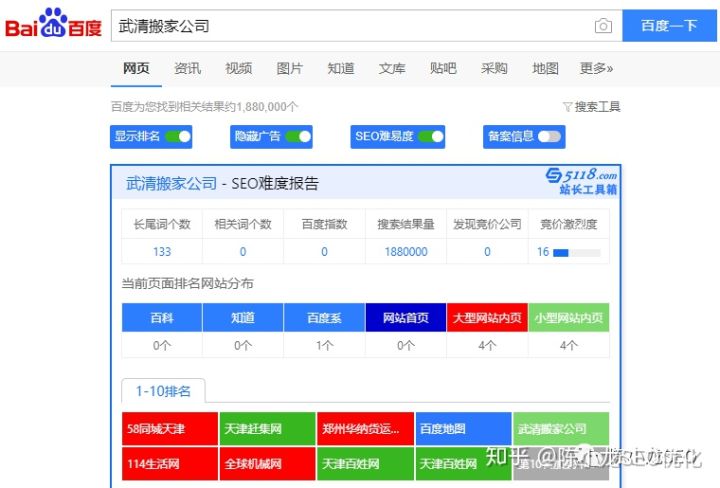
Task: Click the 竞价激烈度 progress bar
Action: pyautogui.click(x=576, y=253)
